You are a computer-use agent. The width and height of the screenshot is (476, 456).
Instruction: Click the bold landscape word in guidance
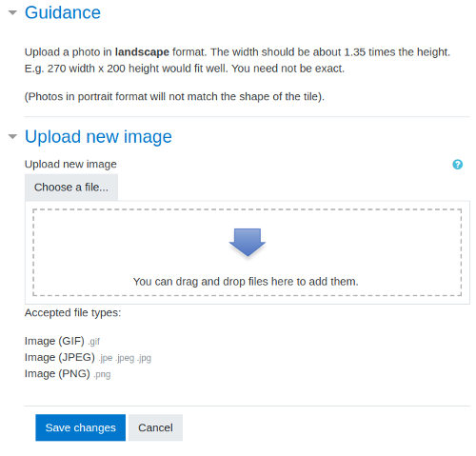(142, 52)
